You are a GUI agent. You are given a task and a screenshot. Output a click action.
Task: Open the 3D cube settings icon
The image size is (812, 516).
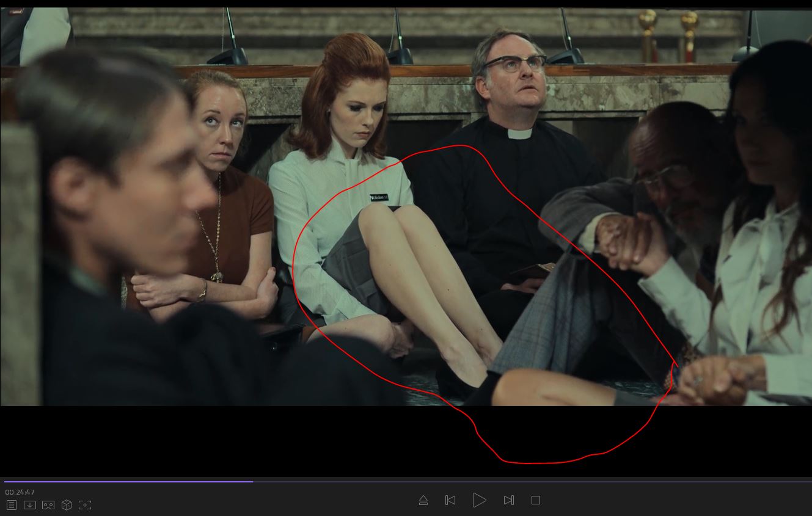pos(67,505)
